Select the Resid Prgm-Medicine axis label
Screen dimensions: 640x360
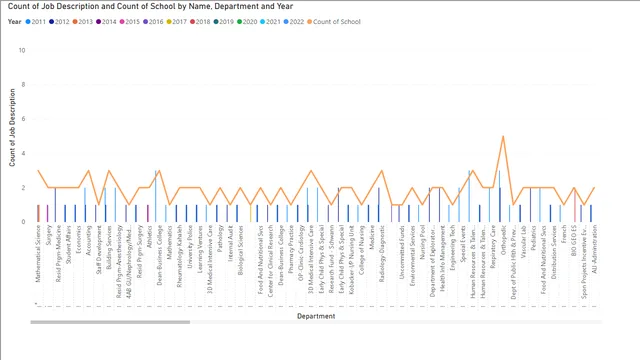58,253
